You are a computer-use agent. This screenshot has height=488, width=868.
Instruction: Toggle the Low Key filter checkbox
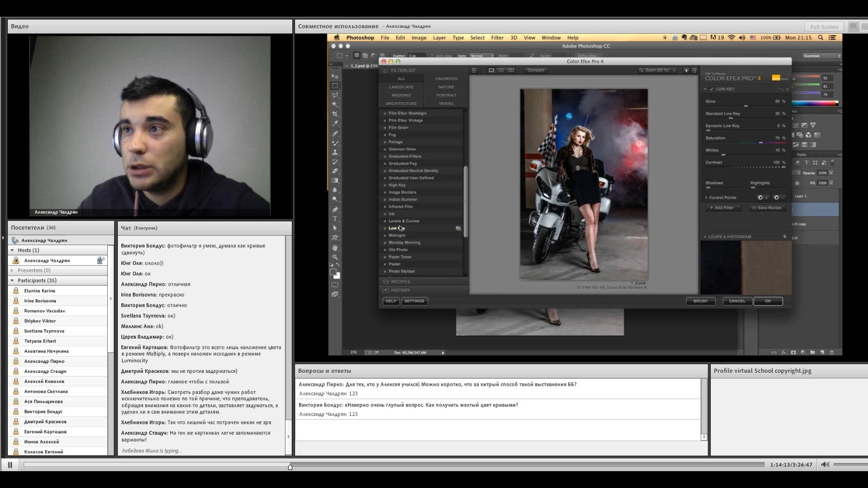(x=712, y=89)
